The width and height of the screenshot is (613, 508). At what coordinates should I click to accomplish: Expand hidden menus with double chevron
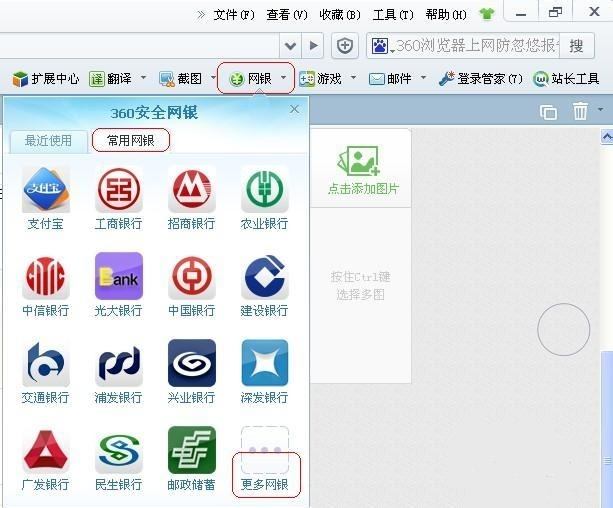click(x=201, y=15)
